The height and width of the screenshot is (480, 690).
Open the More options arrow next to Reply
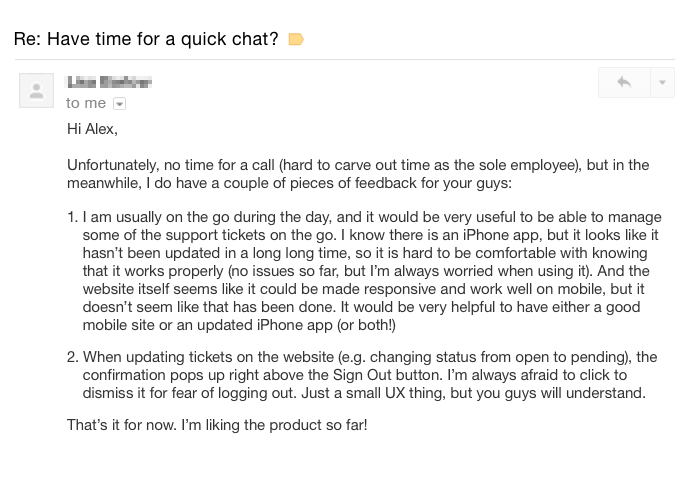(662, 83)
